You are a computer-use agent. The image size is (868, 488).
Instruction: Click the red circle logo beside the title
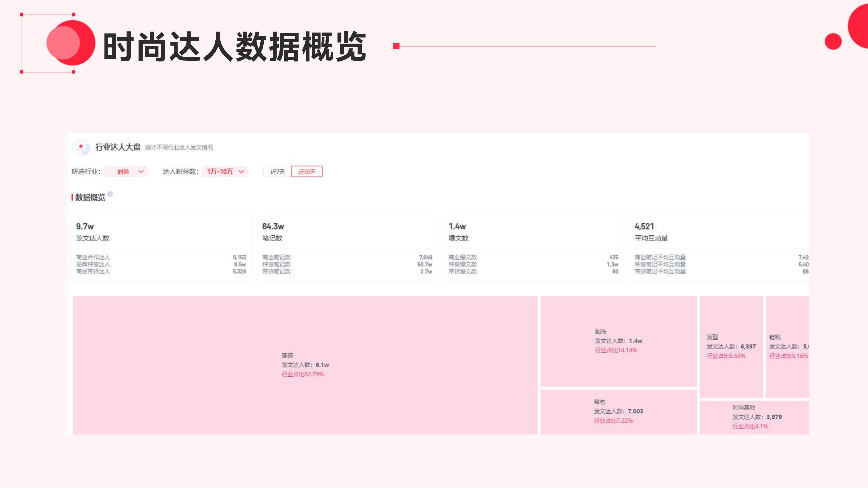(71, 43)
